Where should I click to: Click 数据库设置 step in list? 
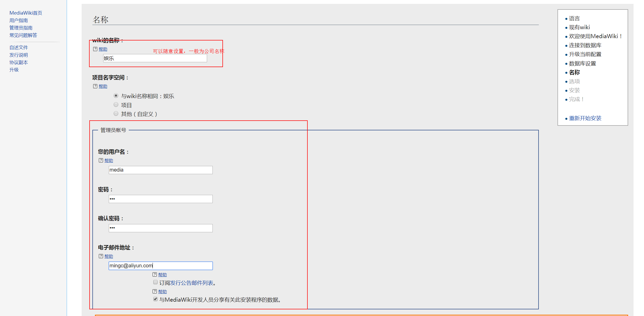[x=582, y=64]
